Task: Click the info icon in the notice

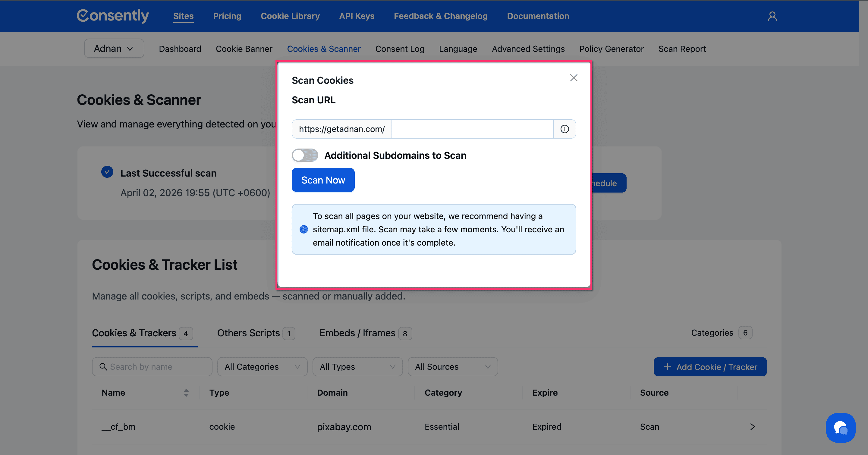Action: point(303,229)
